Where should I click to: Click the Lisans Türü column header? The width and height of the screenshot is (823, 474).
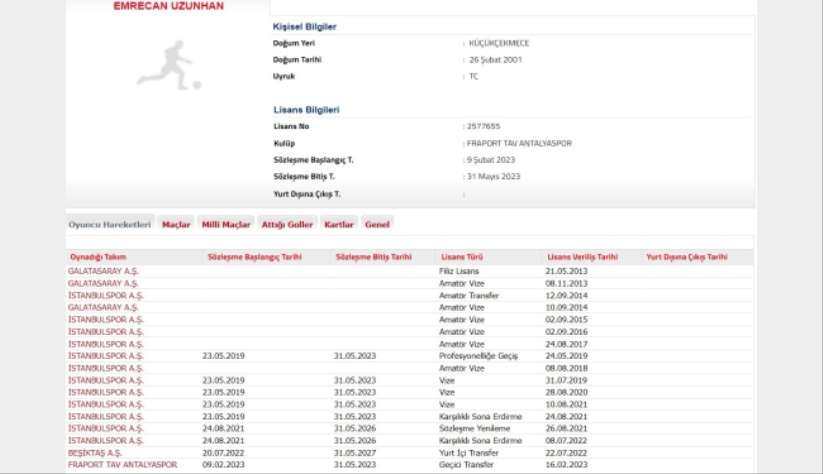(462, 257)
